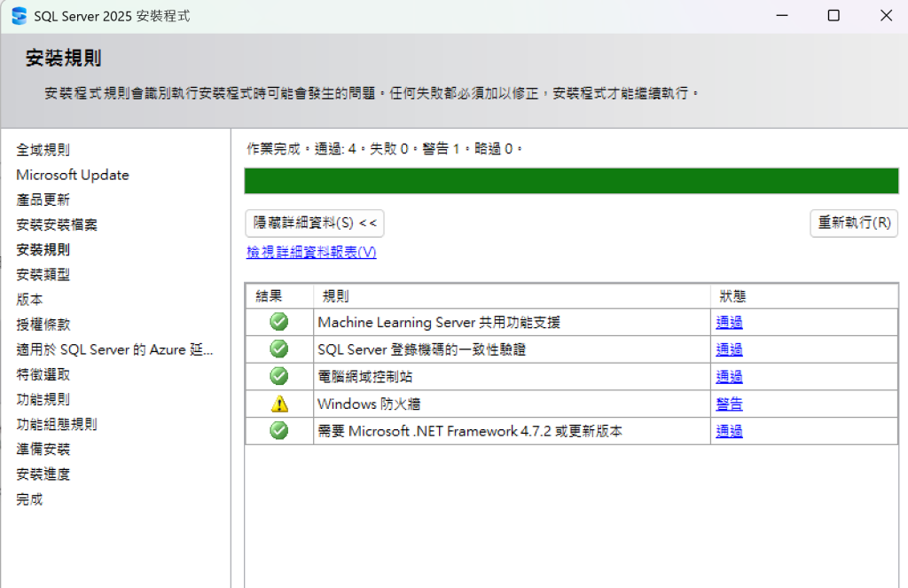Screen dimensions: 908x588
Task: Click green check icon for Machine Learning Server row
Action: [x=279, y=322]
